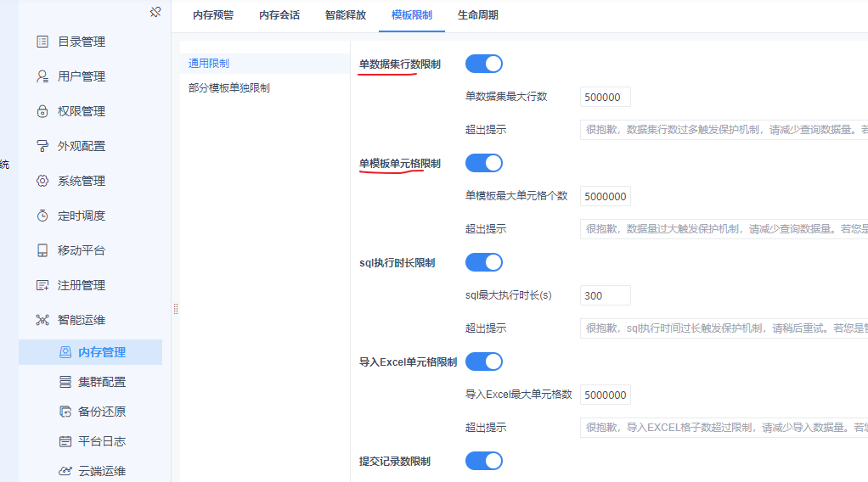Select 通用限制 in left list

(x=265, y=64)
